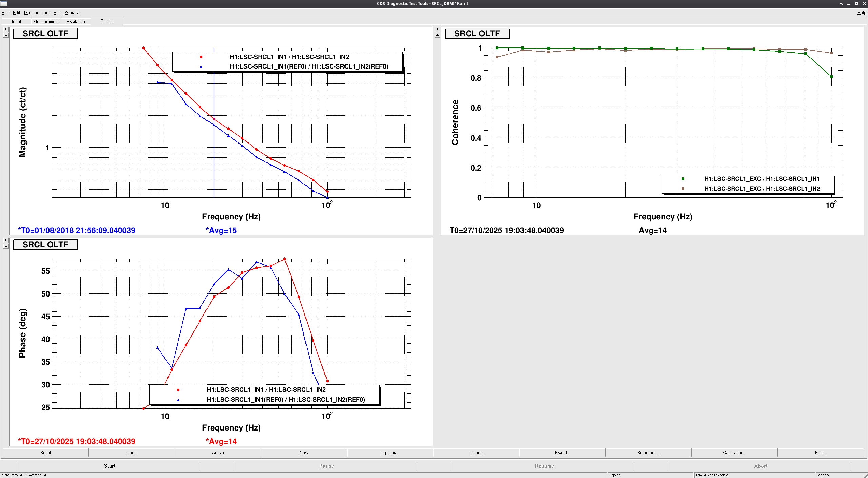Image resolution: width=868 pixels, height=478 pixels.
Task: Click the Export... button
Action: click(x=562, y=452)
